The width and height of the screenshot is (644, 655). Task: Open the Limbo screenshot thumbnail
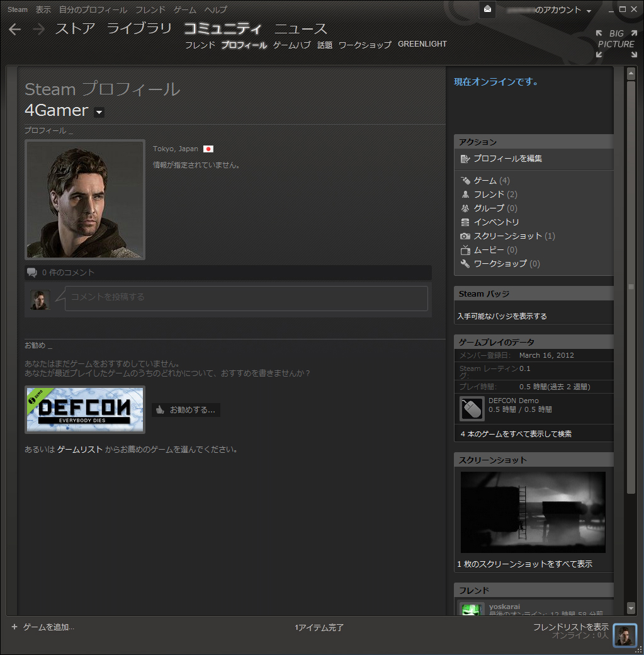click(533, 512)
